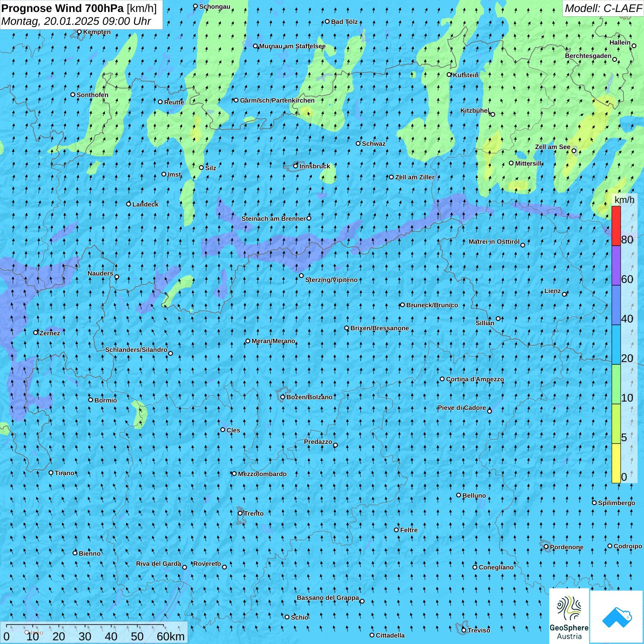The image size is (644, 644).
Task: Click the 'Lienz' label
Action: (552, 291)
